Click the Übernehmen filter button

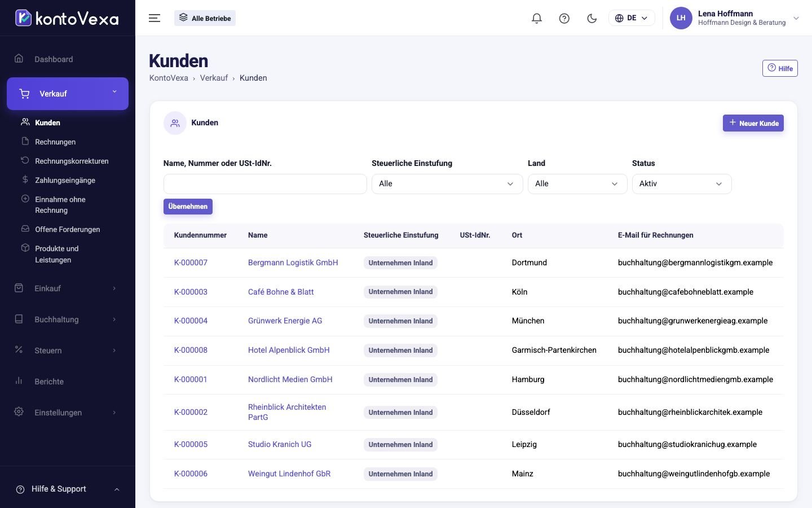pyautogui.click(x=188, y=207)
